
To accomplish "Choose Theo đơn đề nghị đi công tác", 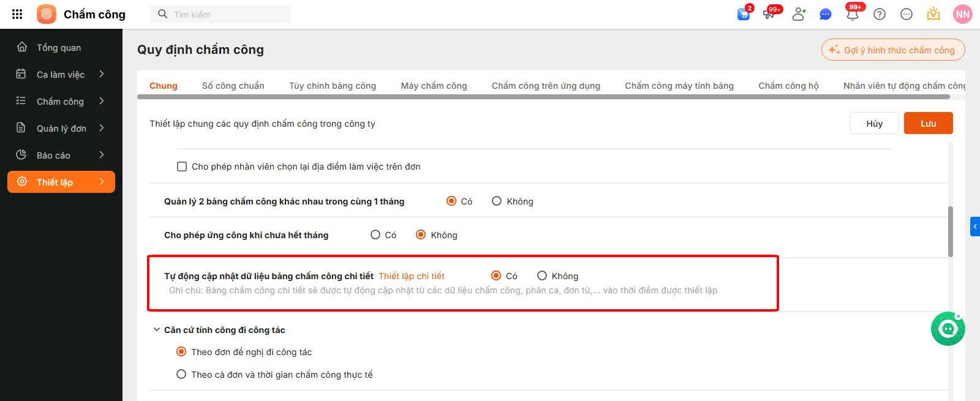I will 181,351.
